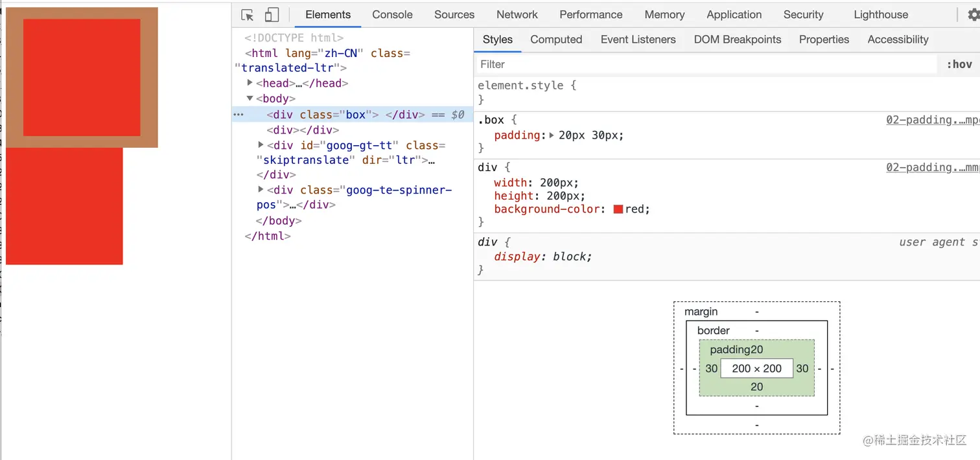Open DevTools settings gear
Viewport: 980px width, 460px height.
coord(973,15)
